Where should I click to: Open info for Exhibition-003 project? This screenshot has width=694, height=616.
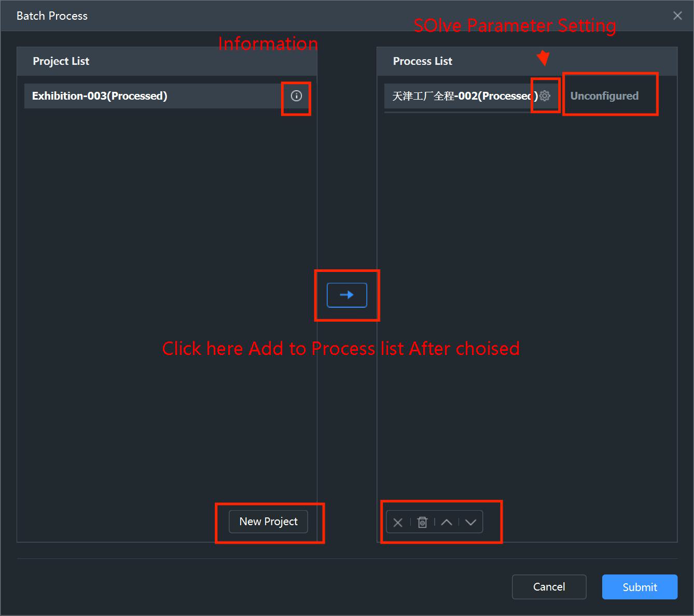pyautogui.click(x=296, y=96)
